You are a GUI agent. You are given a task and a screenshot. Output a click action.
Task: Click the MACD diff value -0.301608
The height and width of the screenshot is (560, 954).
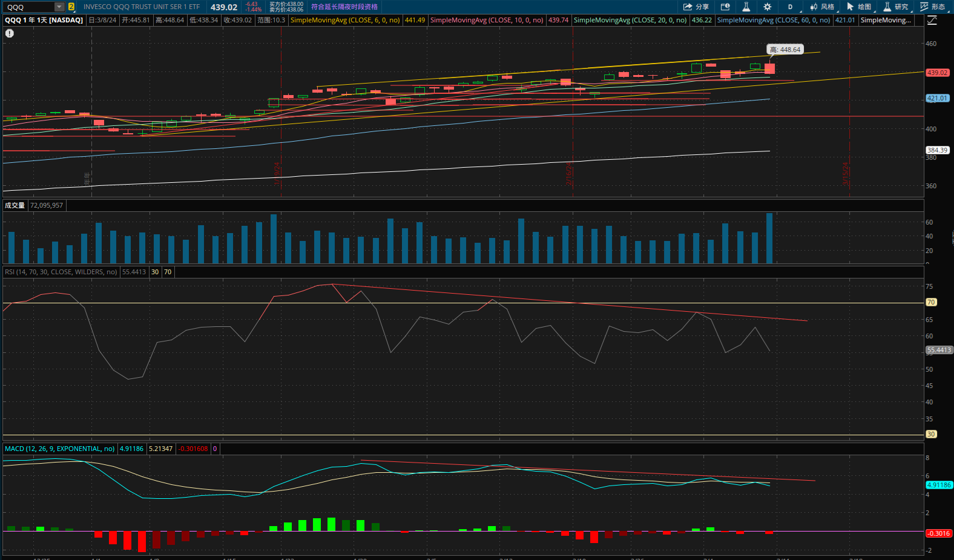(193, 449)
